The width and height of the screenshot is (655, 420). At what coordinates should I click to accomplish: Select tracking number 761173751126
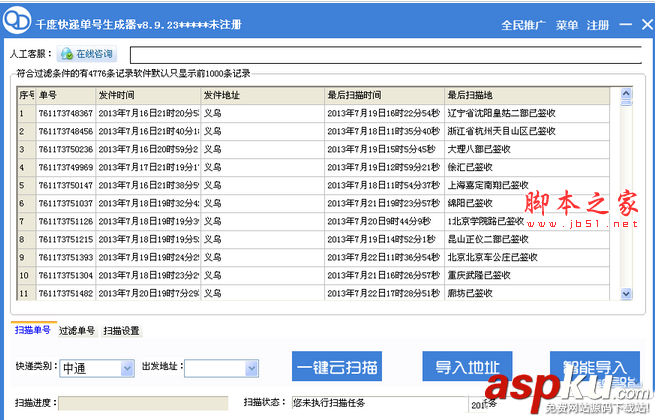66,221
